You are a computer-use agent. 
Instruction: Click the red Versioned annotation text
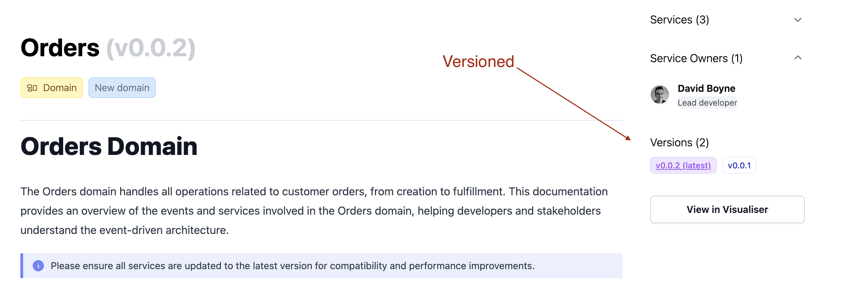pyautogui.click(x=478, y=62)
